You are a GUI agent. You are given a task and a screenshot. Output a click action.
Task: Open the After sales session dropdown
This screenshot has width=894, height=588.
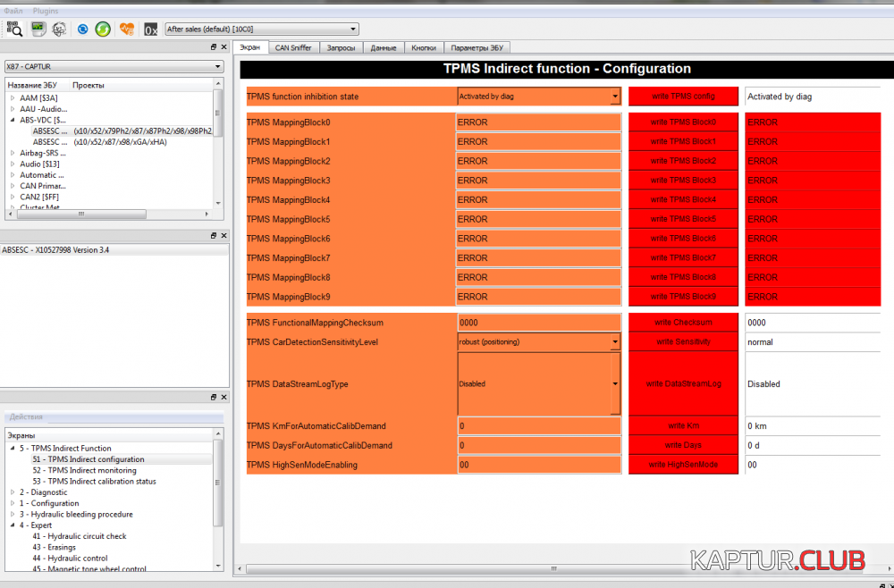(x=353, y=29)
